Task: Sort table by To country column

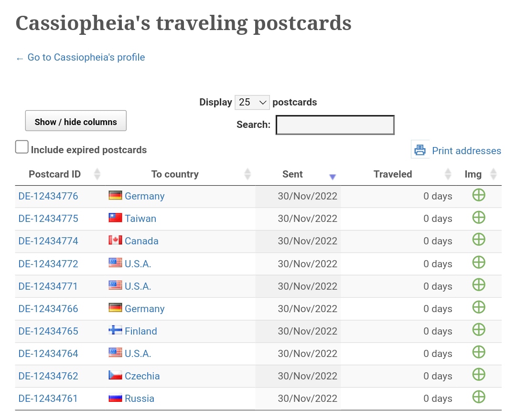Action: 175,174
